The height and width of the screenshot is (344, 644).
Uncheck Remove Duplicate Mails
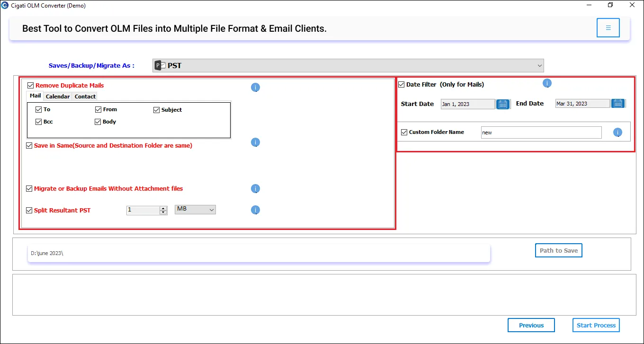click(31, 86)
